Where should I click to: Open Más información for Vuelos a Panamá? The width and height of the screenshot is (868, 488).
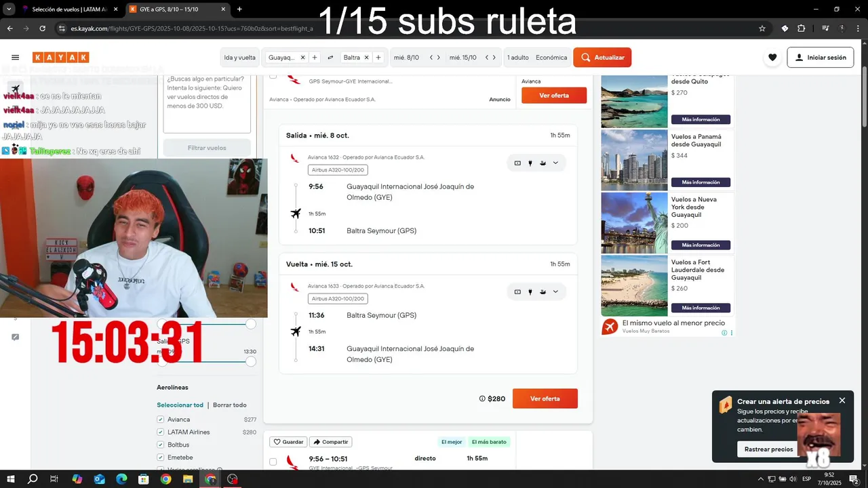click(701, 182)
